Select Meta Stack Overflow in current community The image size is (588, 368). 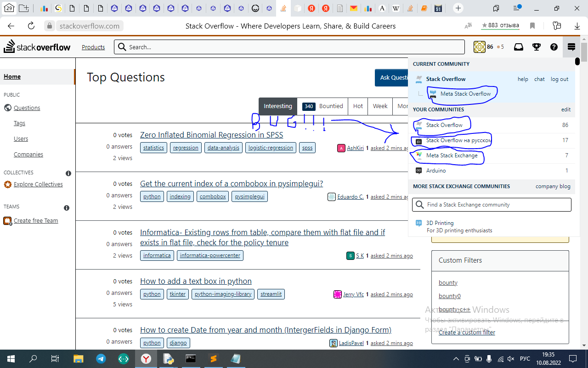click(465, 94)
